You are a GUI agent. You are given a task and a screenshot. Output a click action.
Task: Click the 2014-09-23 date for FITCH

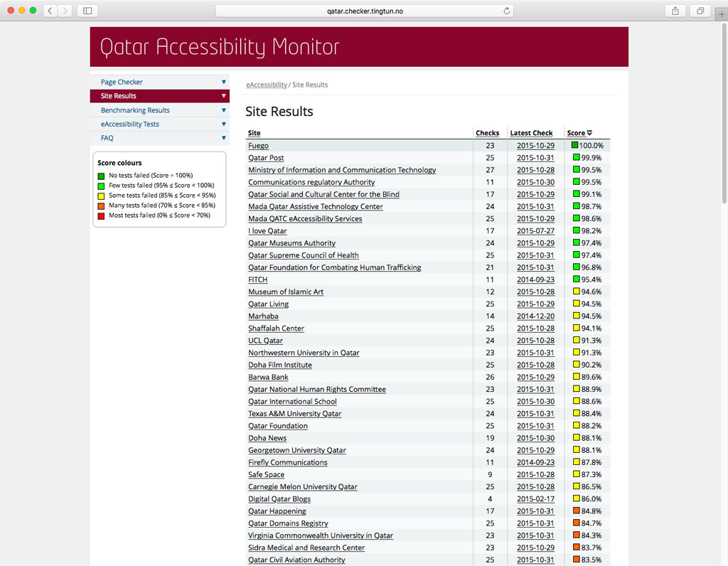(x=536, y=279)
